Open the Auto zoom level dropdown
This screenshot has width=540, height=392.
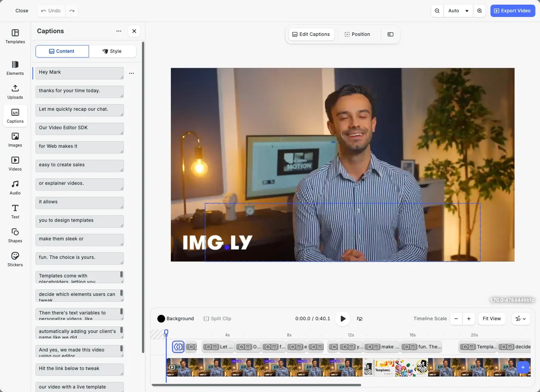458,10
